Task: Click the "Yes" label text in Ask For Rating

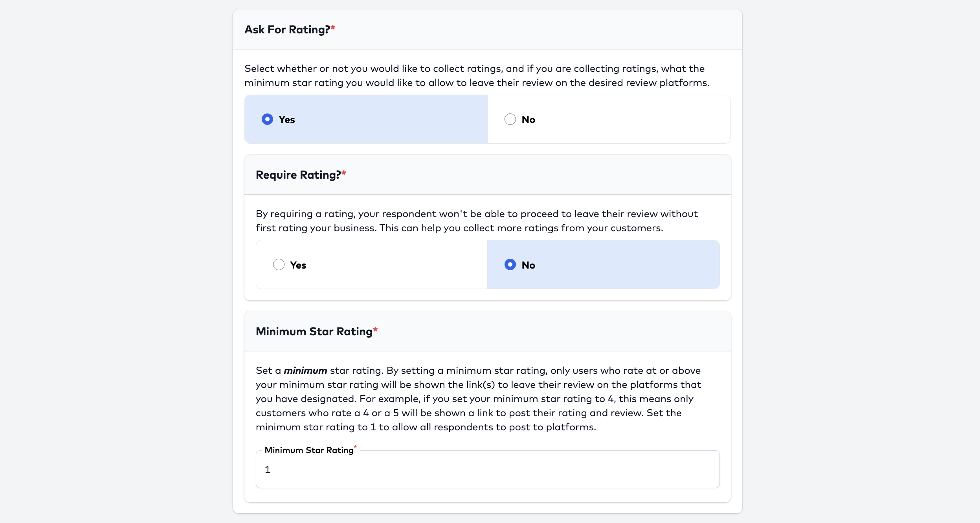Action: point(287,120)
